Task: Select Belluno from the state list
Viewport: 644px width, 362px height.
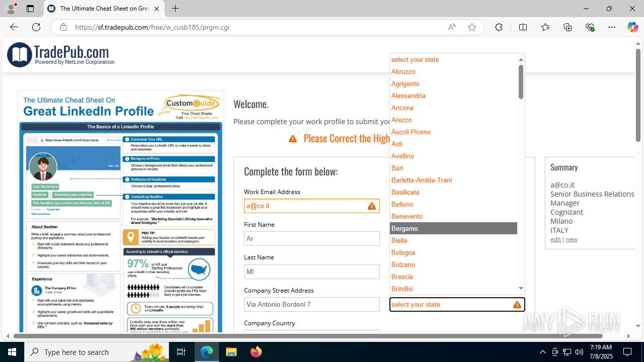Action: coord(453,204)
